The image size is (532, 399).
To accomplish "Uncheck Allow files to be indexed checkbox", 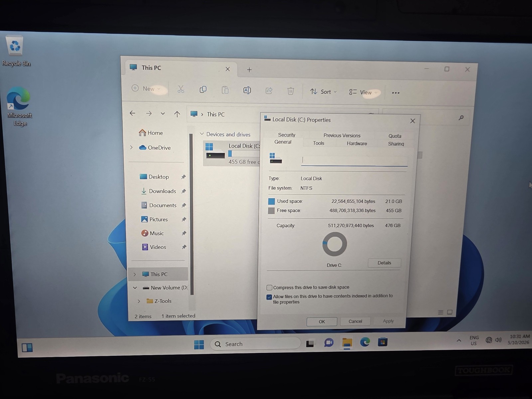I will tap(269, 297).
